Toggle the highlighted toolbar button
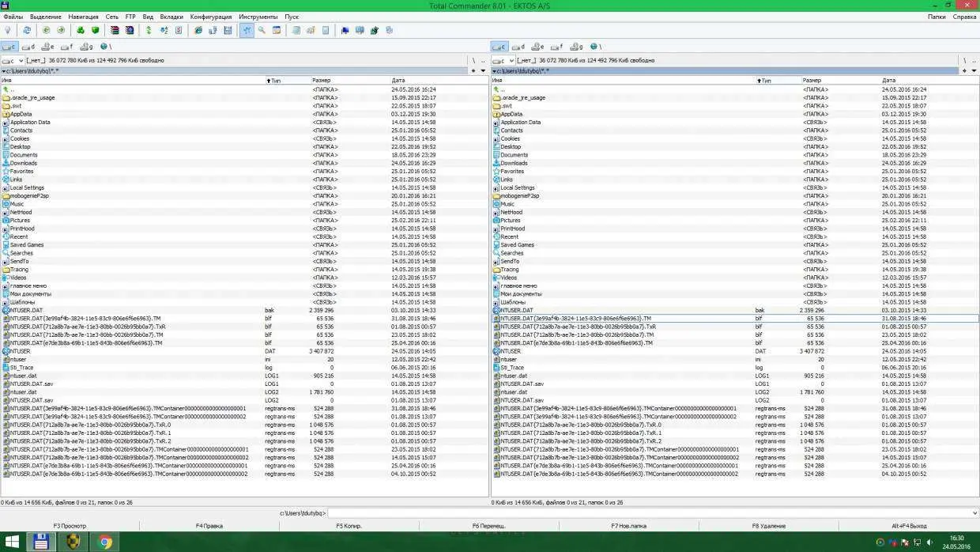 (x=247, y=30)
